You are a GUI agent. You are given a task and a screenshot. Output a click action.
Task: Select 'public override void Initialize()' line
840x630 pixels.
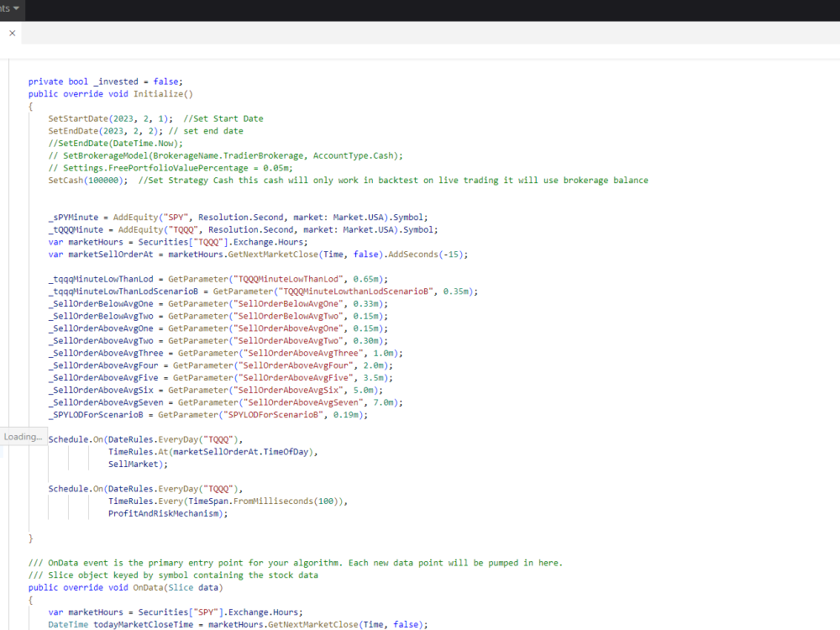[110, 94]
